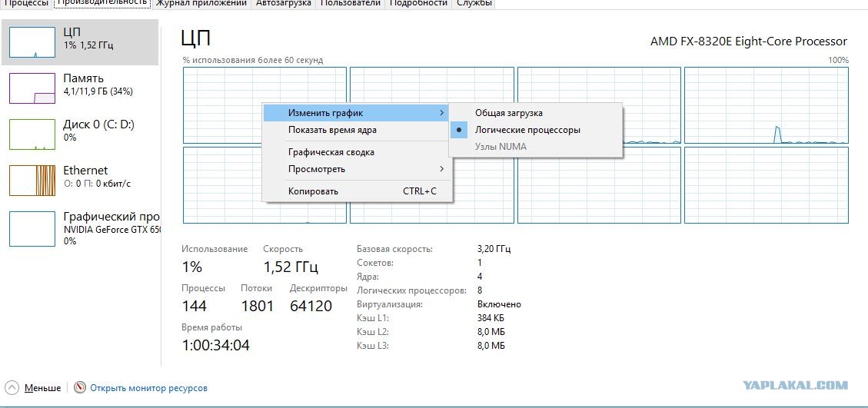Switch to Журнал приложений tab
The width and height of the screenshot is (868, 408).
[201, 3]
